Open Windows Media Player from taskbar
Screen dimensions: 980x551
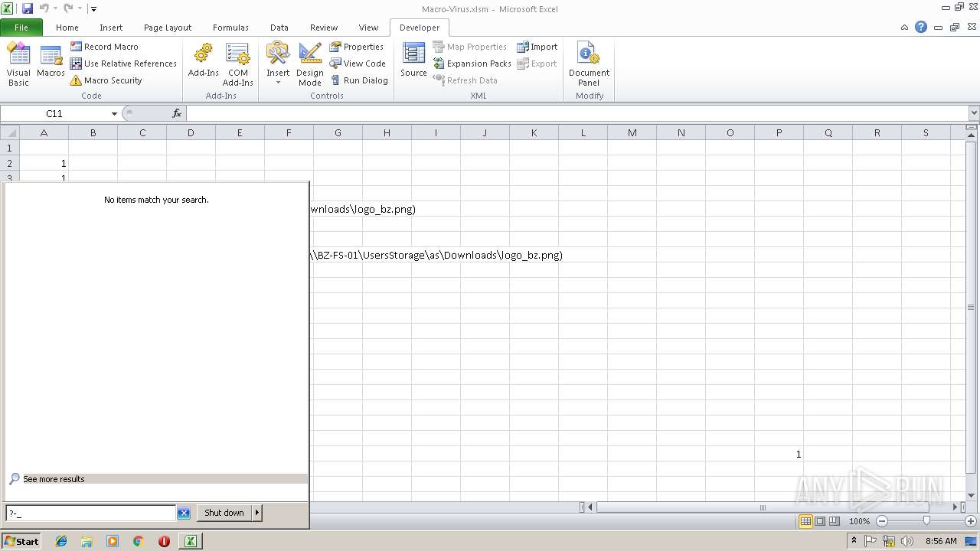113,541
